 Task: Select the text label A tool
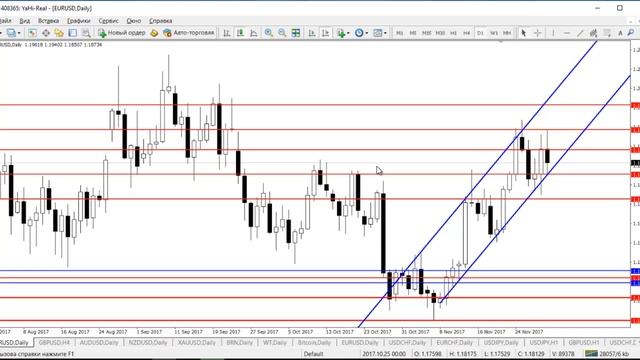tap(620, 33)
